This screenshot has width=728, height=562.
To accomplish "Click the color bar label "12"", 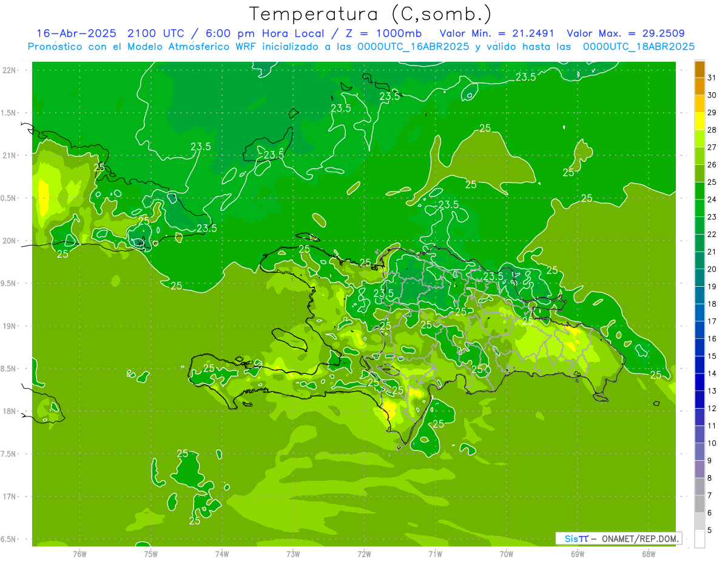I will (x=712, y=408).
